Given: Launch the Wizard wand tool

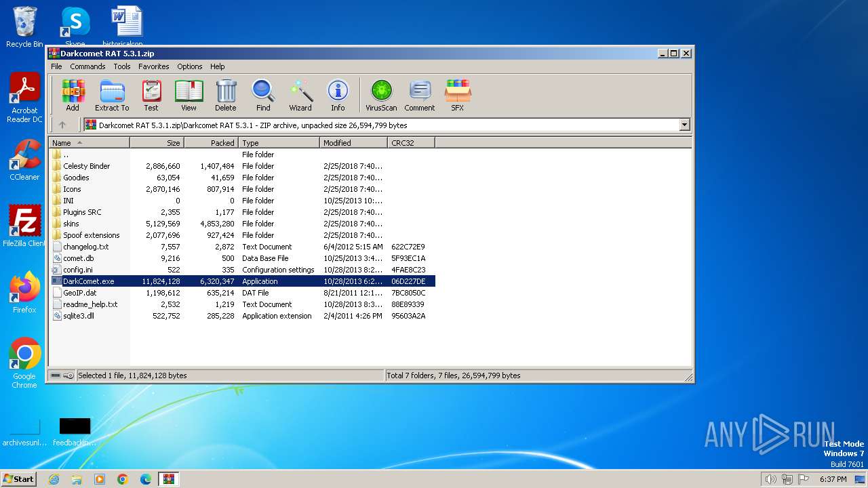Looking at the screenshot, I should point(300,95).
